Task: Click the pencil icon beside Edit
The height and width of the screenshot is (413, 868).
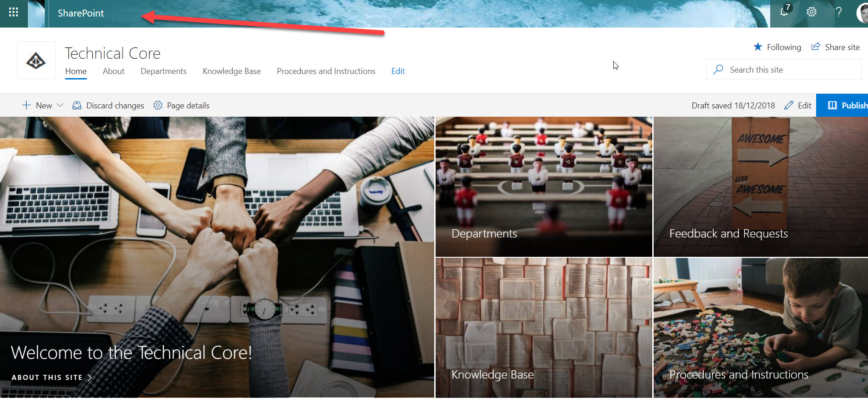Action: tap(789, 105)
